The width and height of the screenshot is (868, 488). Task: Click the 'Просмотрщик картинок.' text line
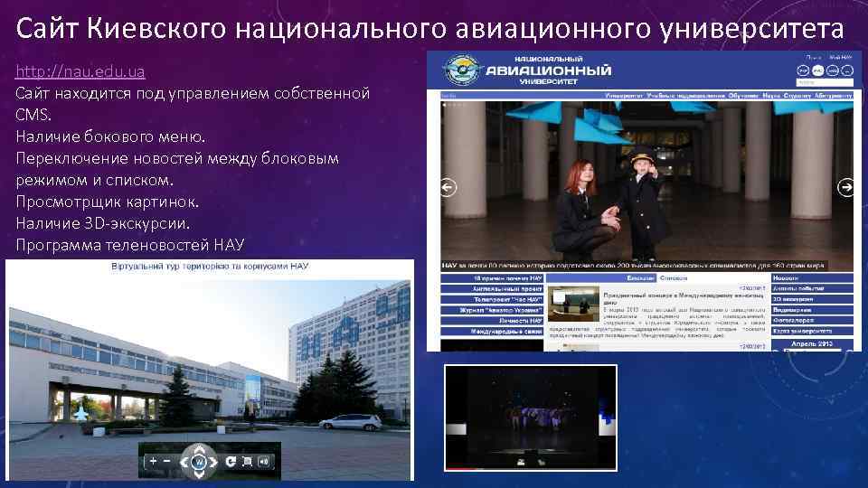click(x=108, y=202)
